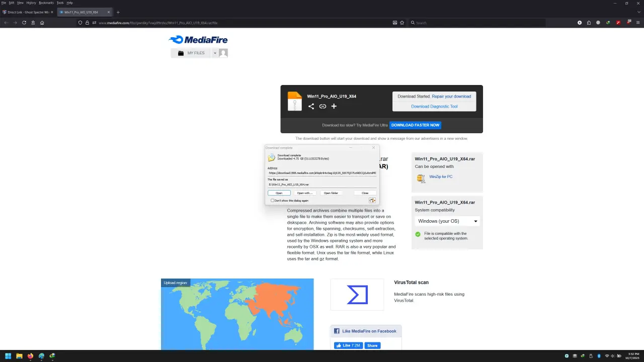Viewport: 644px width, 362px height.
Task: Click the browser back arrow
Action: coord(6,23)
